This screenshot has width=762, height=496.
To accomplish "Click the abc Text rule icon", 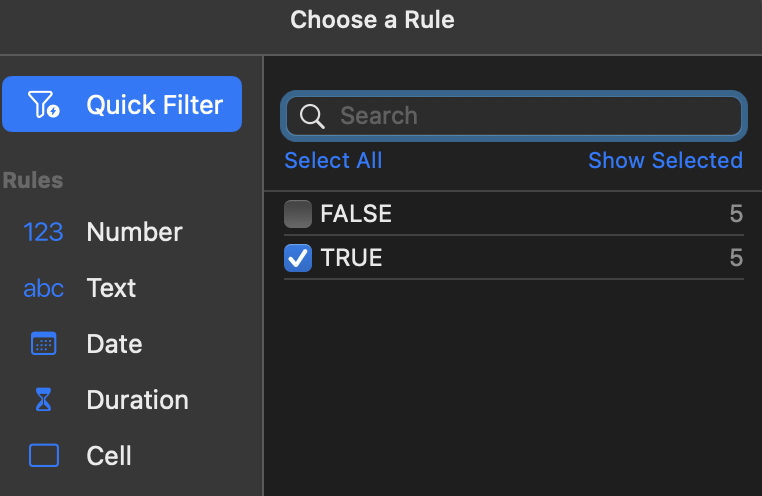I will point(44,288).
